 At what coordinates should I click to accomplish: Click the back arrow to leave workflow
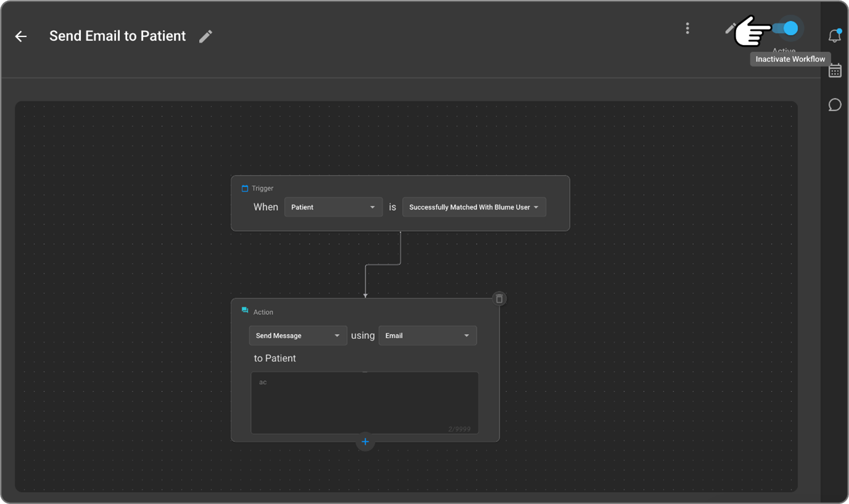click(21, 36)
